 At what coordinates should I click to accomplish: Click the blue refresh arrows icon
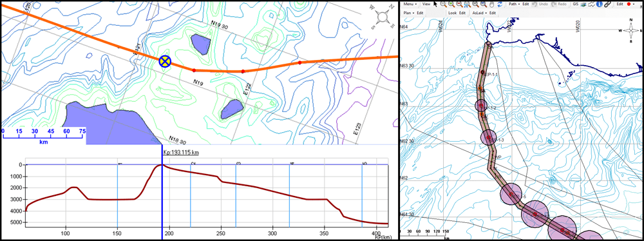(x=500, y=4)
